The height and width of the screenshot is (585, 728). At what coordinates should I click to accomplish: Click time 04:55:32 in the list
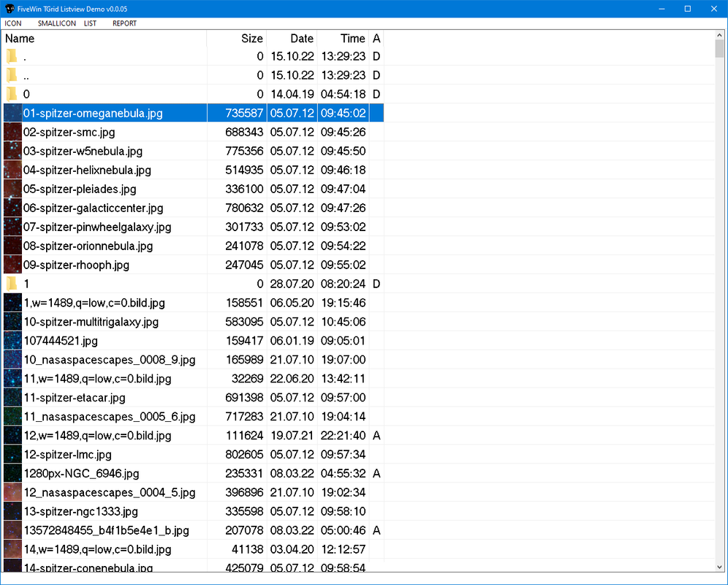pyautogui.click(x=343, y=473)
